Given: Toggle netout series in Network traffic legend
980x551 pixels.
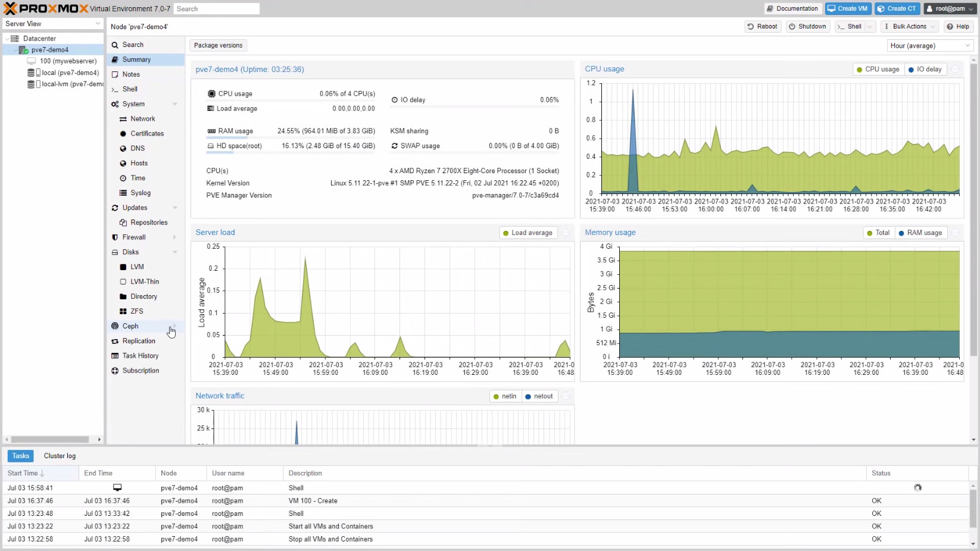Looking at the screenshot, I should click(x=539, y=396).
